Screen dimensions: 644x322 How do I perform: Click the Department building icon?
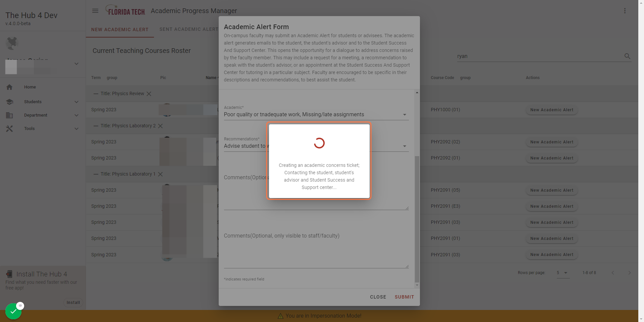9,115
